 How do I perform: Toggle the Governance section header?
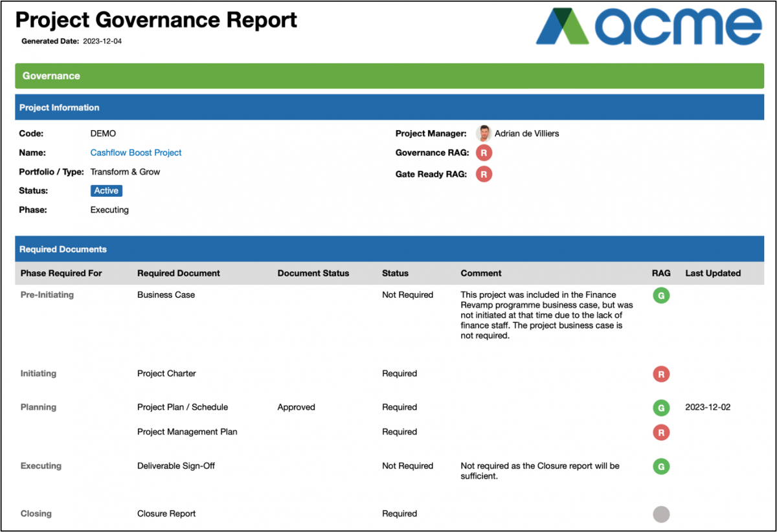(x=388, y=76)
